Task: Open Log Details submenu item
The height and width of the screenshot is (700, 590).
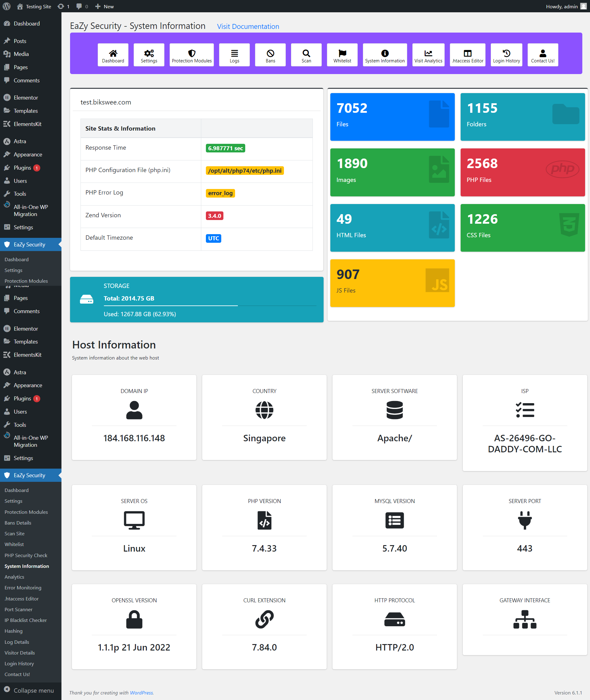Action: click(17, 642)
